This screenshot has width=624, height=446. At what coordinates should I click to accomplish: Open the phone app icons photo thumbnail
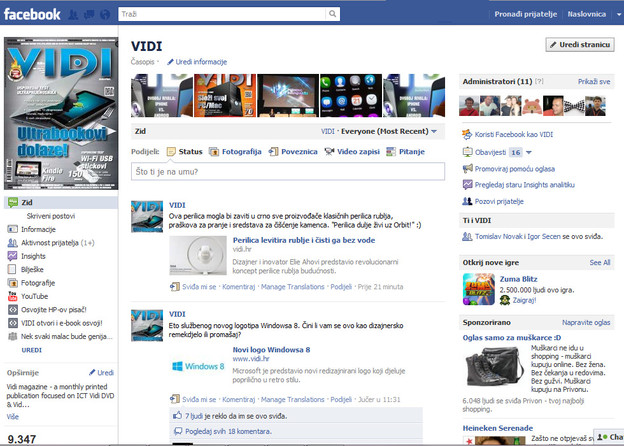pos(351,95)
